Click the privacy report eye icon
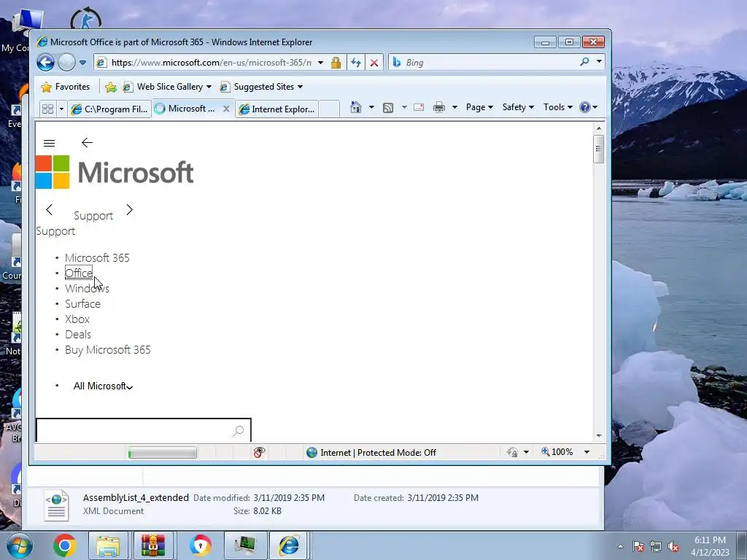Screen dimensions: 747x560 259,452
